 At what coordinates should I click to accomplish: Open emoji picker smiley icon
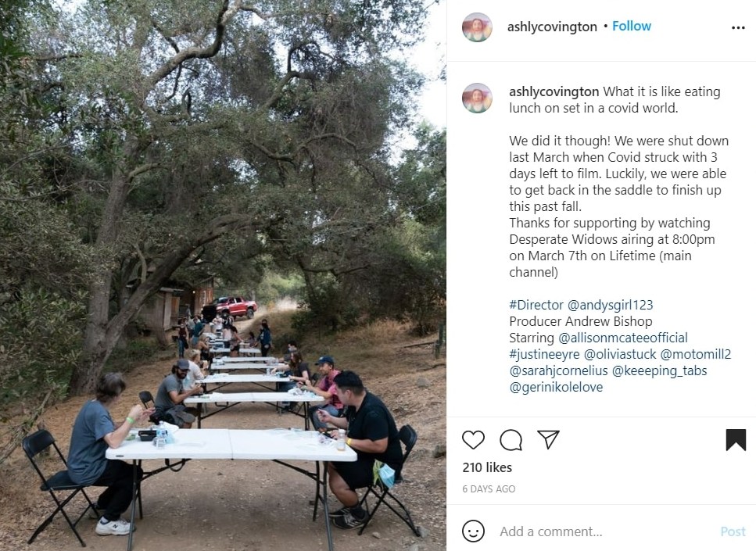(x=473, y=531)
